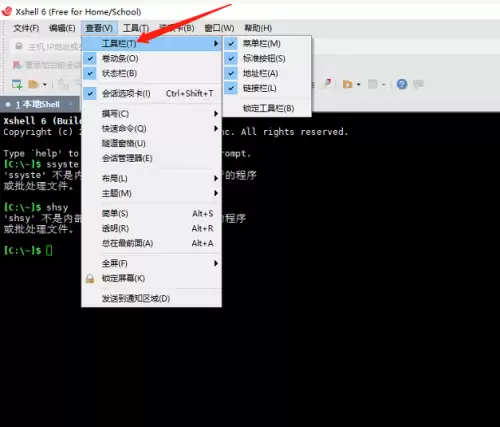Click the host IP address input field
500x427 pixels.
pos(47,47)
